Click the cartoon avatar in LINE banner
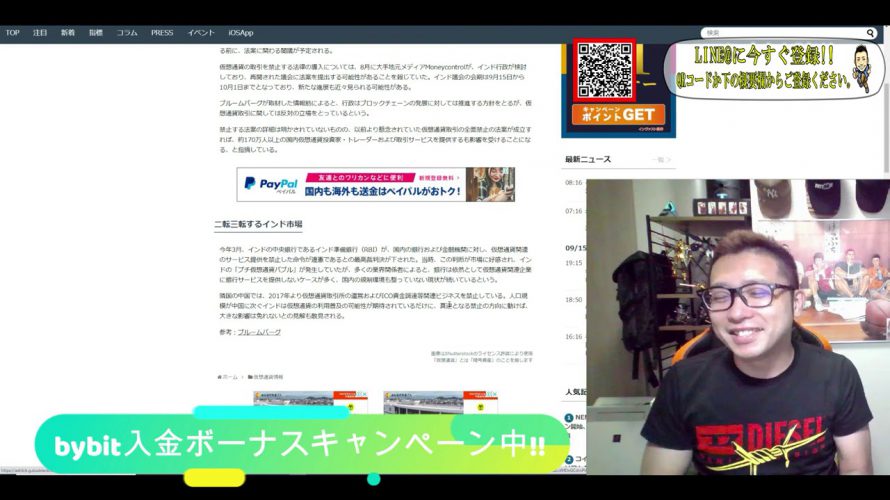This screenshot has width=890, height=500. (862, 68)
